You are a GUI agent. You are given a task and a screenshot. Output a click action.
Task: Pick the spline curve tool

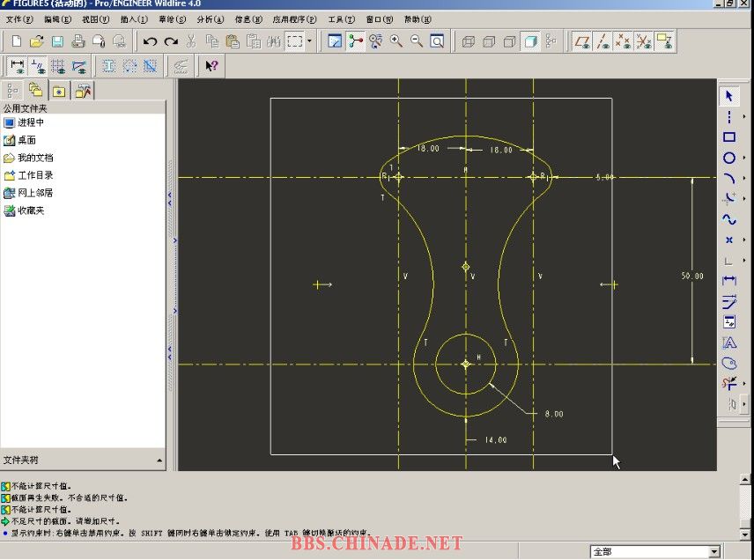pyautogui.click(x=729, y=219)
